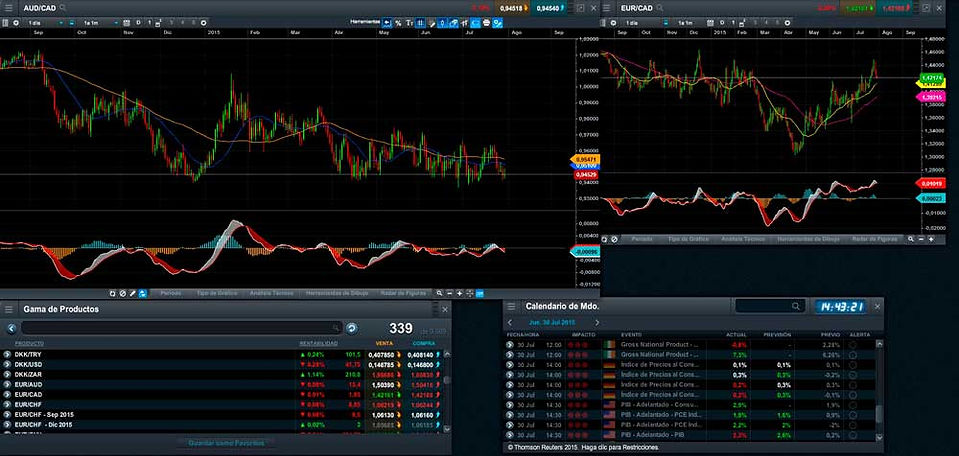Sort by RENTABILIDAD column header
The width and height of the screenshot is (959, 456).
click(318, 344)
